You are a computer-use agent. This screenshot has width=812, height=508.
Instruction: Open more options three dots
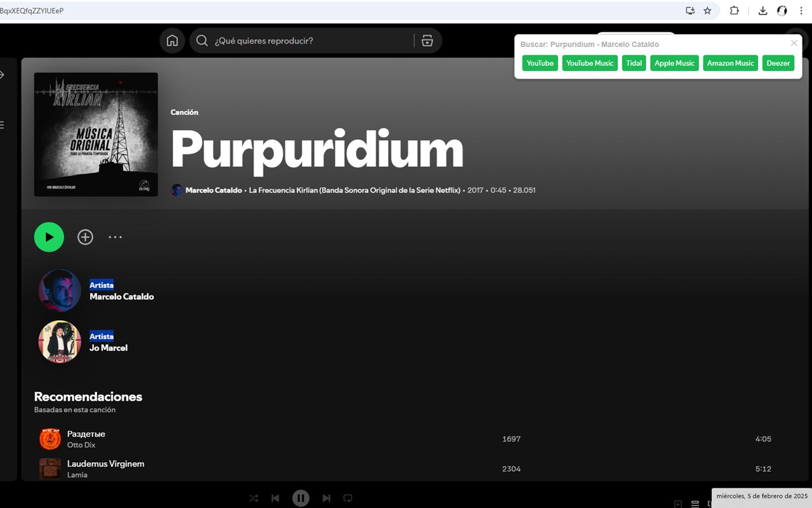(115, 237)
